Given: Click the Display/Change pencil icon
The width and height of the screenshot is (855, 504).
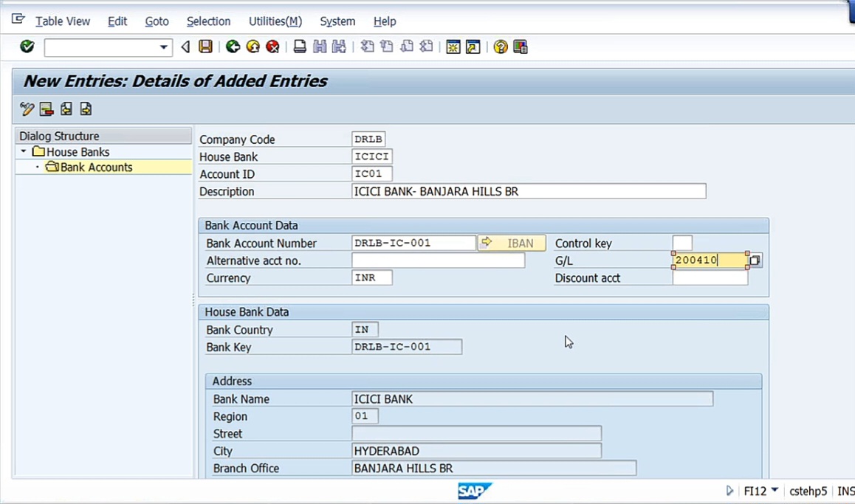Looking at the screenshot, I should (x=27, y=109).
